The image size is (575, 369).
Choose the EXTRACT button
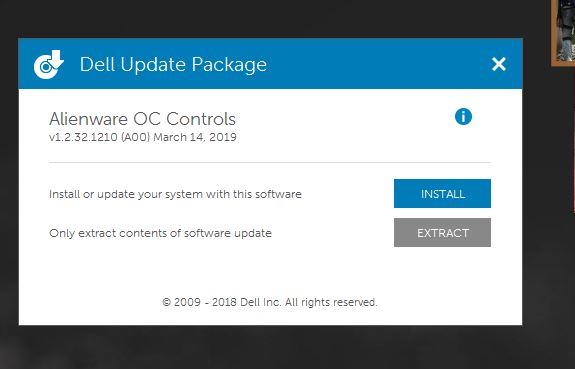[442, 233]
